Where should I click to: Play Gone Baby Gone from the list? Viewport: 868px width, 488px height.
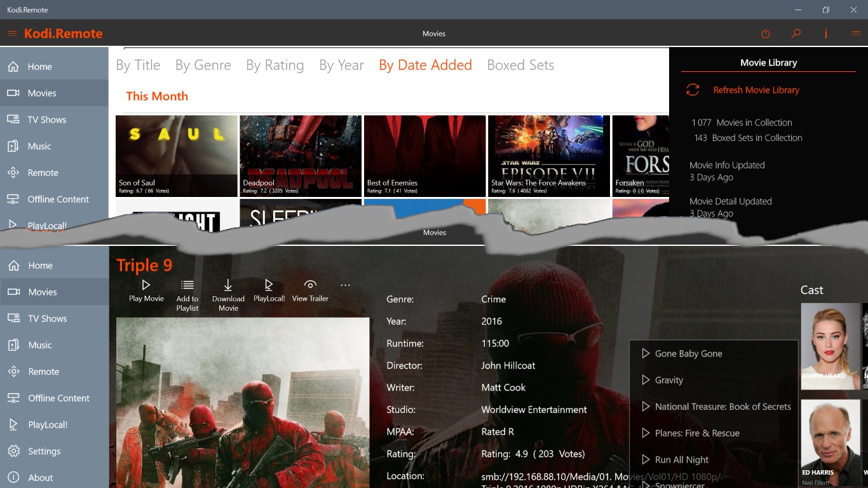click(714, 354)
